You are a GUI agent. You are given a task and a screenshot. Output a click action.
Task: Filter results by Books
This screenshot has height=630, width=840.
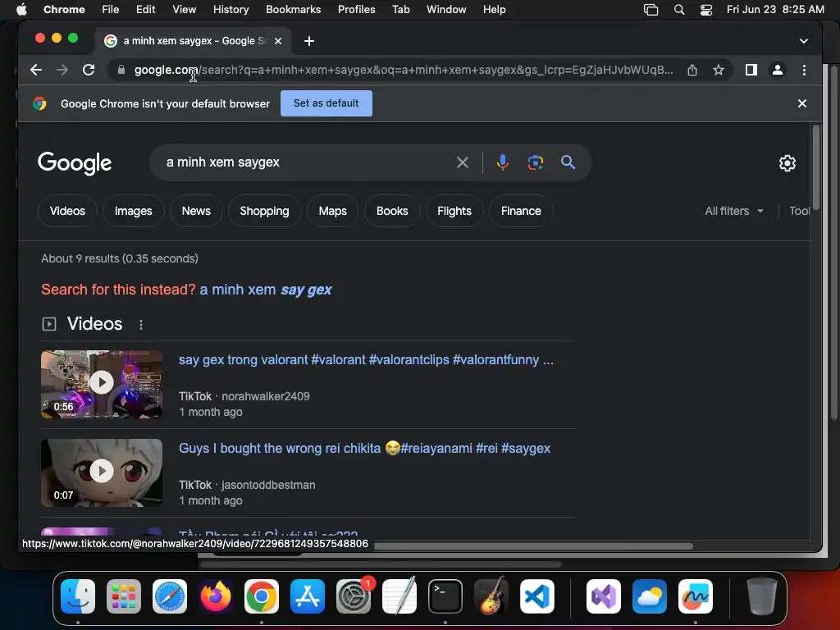tap(392, 211)
